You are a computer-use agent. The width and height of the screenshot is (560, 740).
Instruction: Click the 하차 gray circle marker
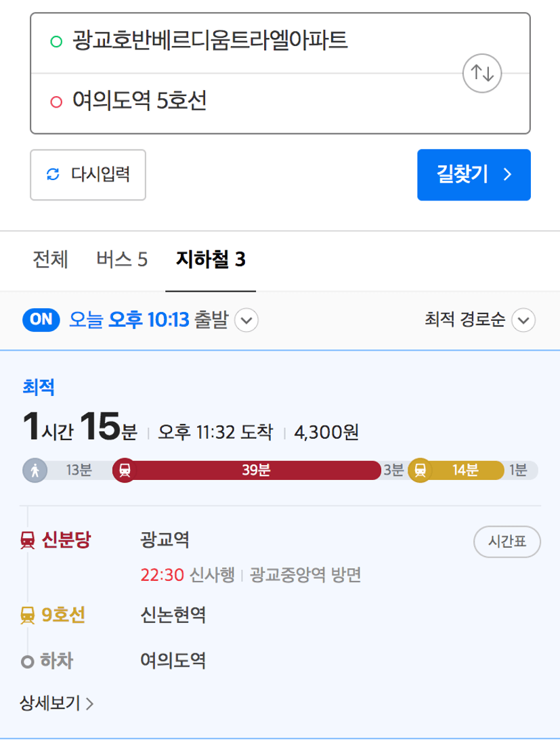pos(28,661)
